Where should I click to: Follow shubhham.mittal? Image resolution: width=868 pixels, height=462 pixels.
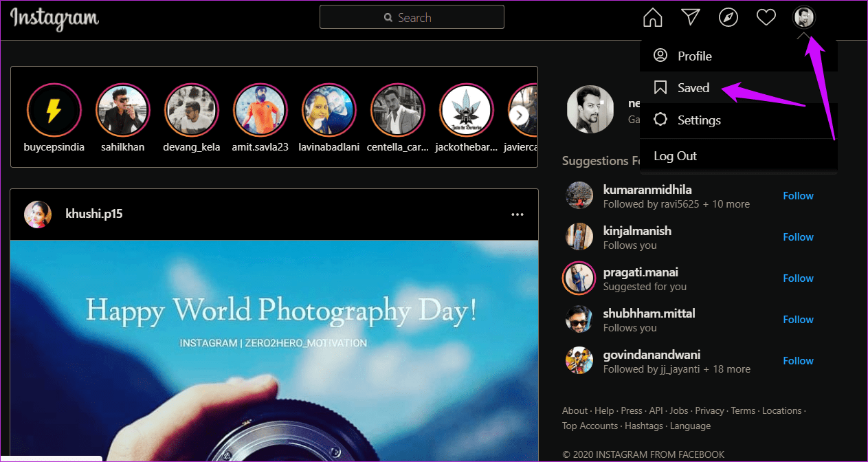[798, 320]
